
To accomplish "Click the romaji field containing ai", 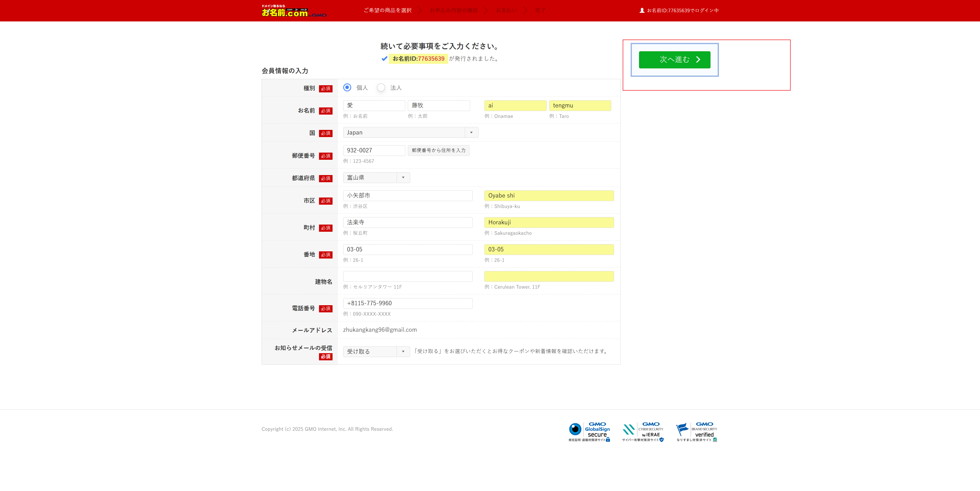I will [515, 105].
